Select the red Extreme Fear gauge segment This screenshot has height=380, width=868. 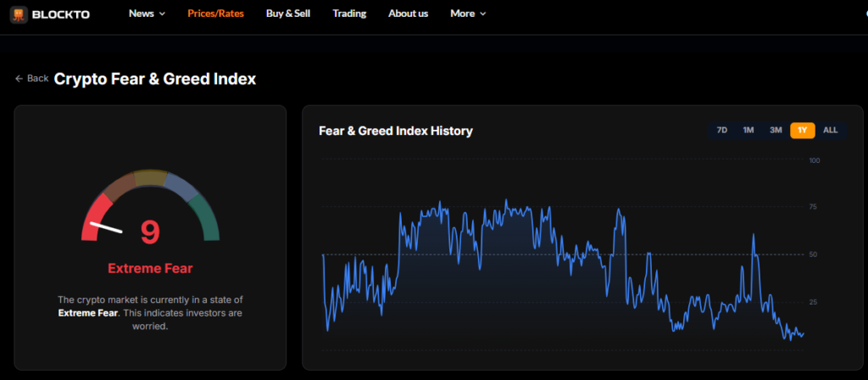[x=94, y=214]
